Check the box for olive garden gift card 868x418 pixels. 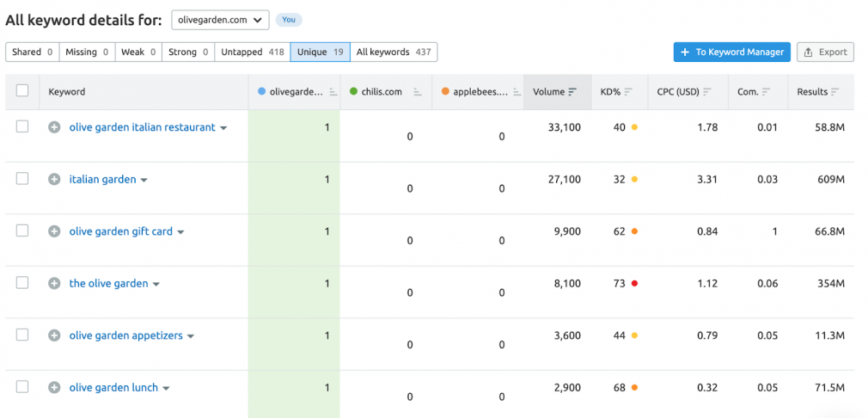[x=22, y=231]
